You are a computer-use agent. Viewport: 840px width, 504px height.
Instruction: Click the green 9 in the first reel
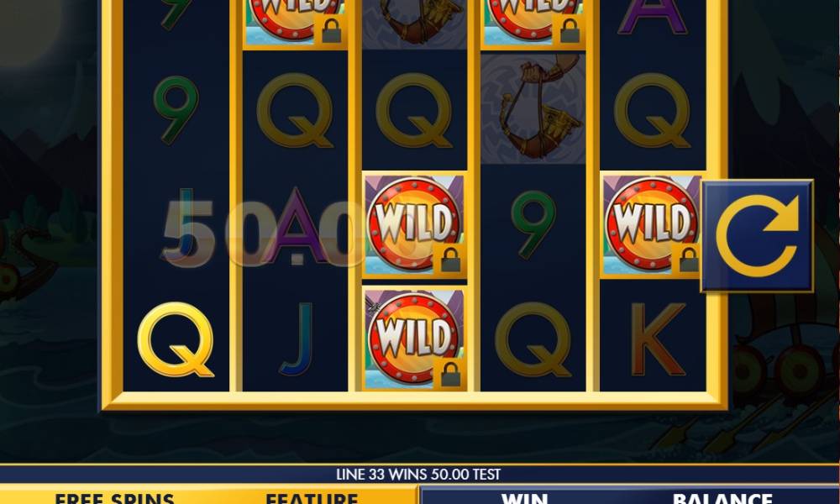coord(176,110)
